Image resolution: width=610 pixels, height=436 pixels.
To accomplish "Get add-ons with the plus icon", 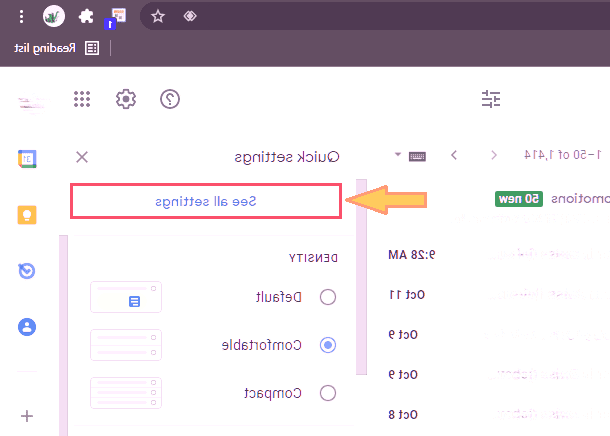I will coord(28,416).
